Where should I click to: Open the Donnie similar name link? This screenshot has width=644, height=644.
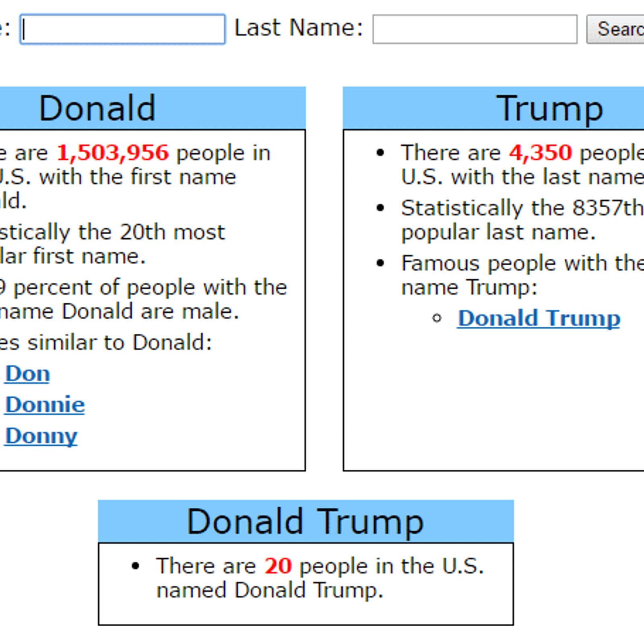point(45,405)
